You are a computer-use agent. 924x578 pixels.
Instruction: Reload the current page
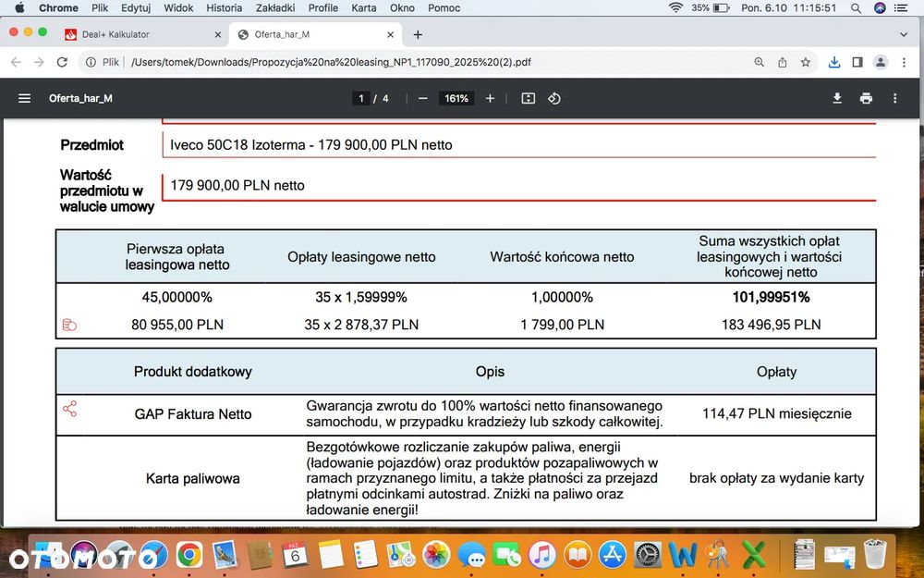click(x=62, y=62)
